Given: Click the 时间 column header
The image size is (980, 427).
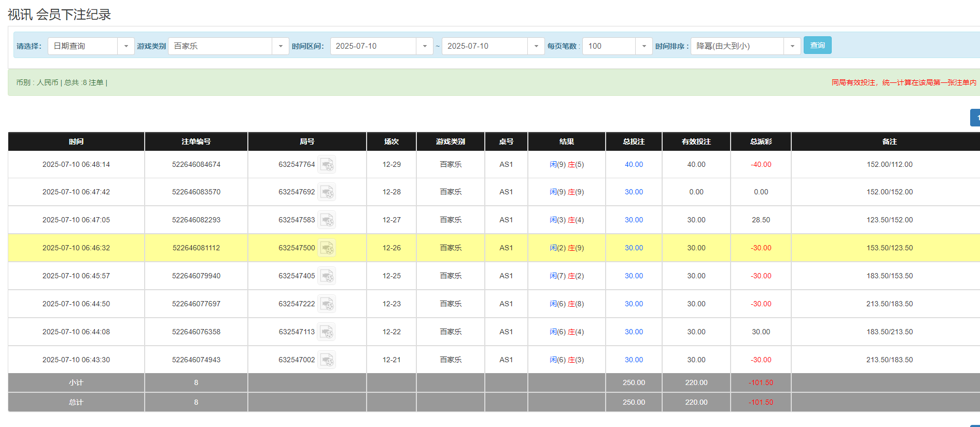Looking at the screenshot, I should [76, 141].
